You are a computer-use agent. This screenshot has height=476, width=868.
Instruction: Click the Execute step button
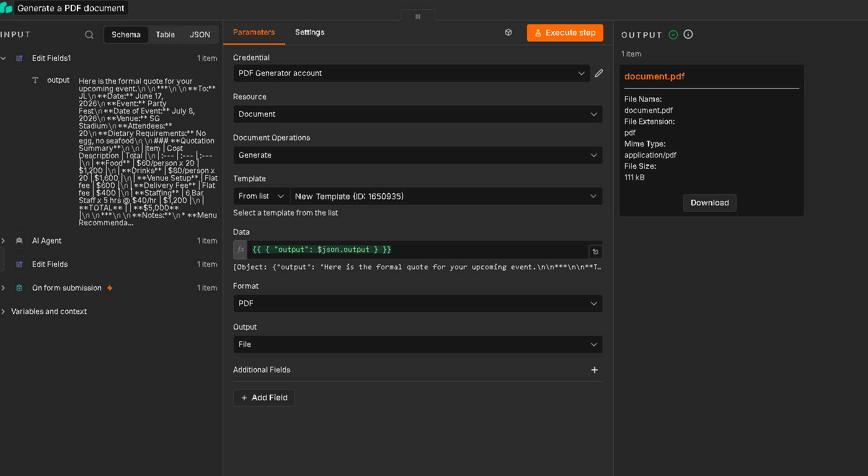coord(565,33)
